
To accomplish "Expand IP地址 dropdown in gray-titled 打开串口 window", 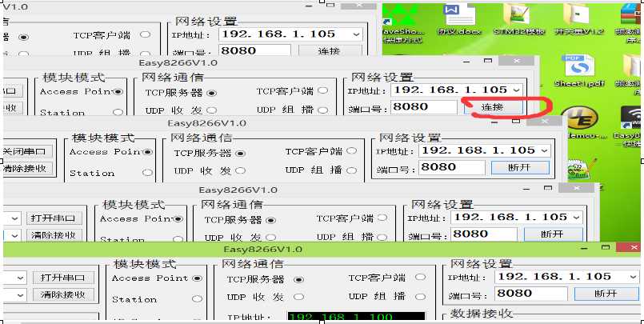I will pyautogui.click(x=576, y=218).
